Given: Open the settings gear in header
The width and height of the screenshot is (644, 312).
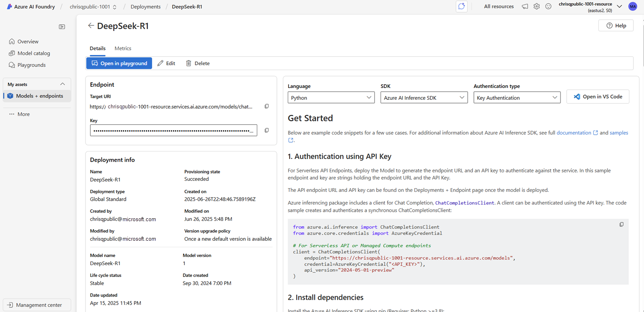Looking at the screenshot, I should 537,7.
